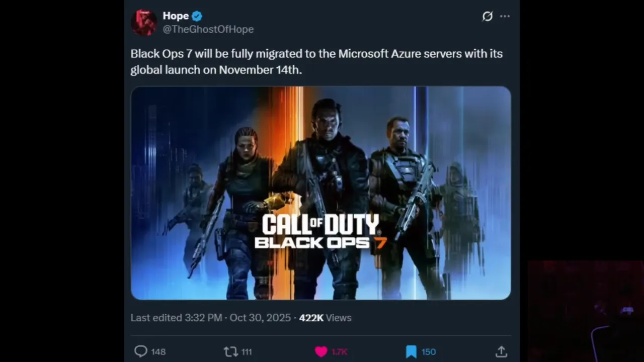Click the 150 bookmarks count
Screen dimensions: 644x362
click(x=429, y=351)
